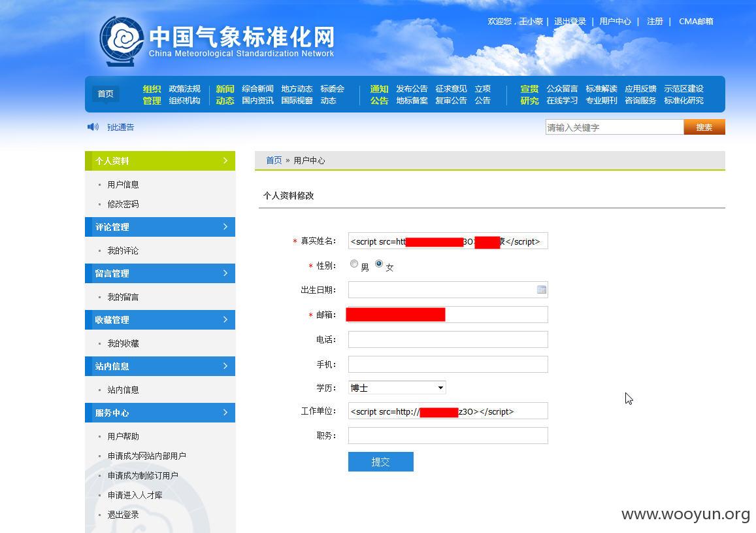The width and height of the screenshot is (756, 533).
Task: Open 综合新闻 navigation item
Action: pyautogui.click(x=257, y=89)
